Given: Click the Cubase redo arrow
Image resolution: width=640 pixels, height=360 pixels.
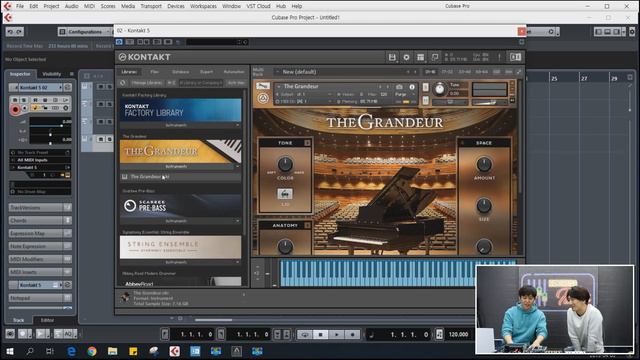Looking at the screenshot, I should 19,31.
